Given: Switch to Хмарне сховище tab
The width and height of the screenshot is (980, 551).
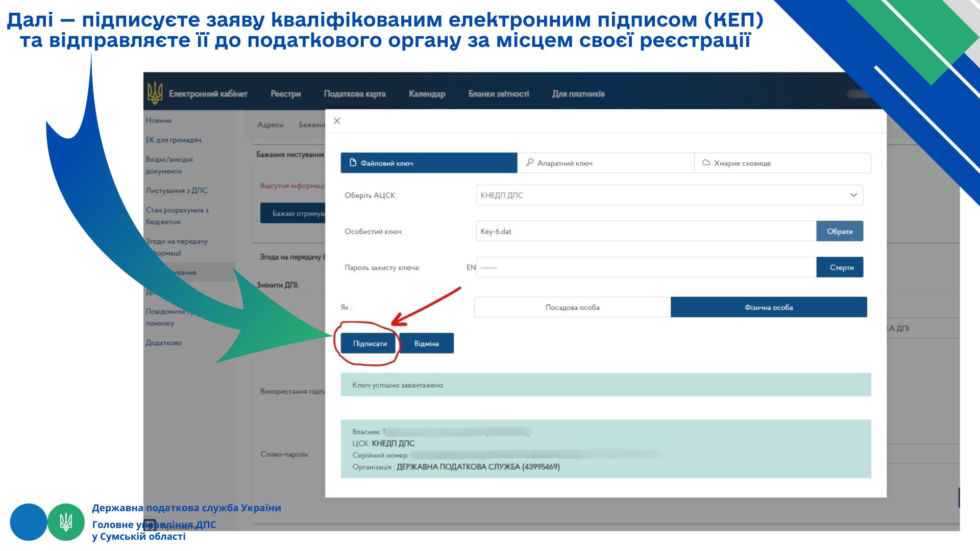Looking at the screenshot, I should (x=782, y=163).
